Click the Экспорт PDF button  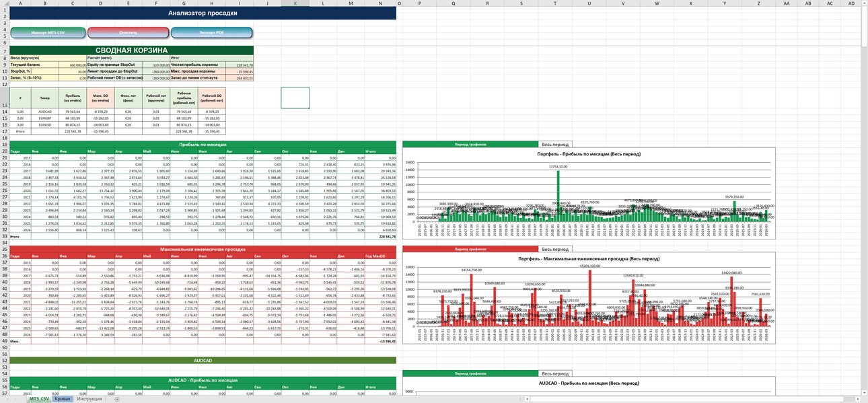click(211, 32)
